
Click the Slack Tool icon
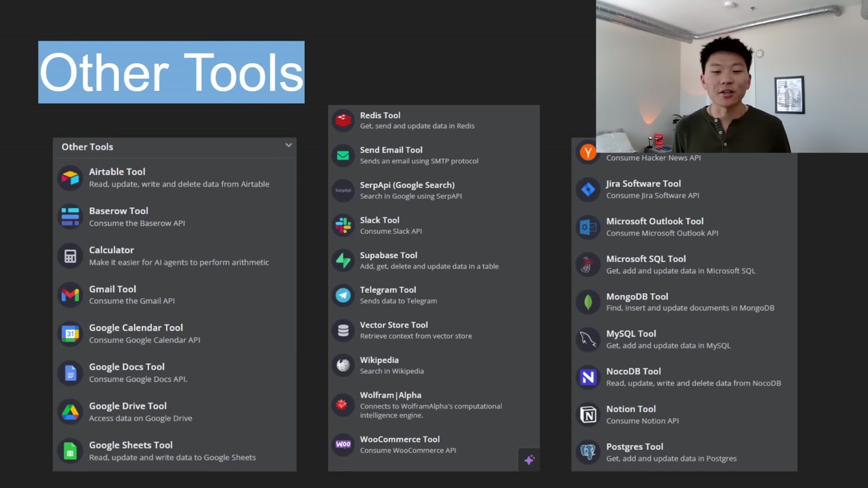coord(343,225)
